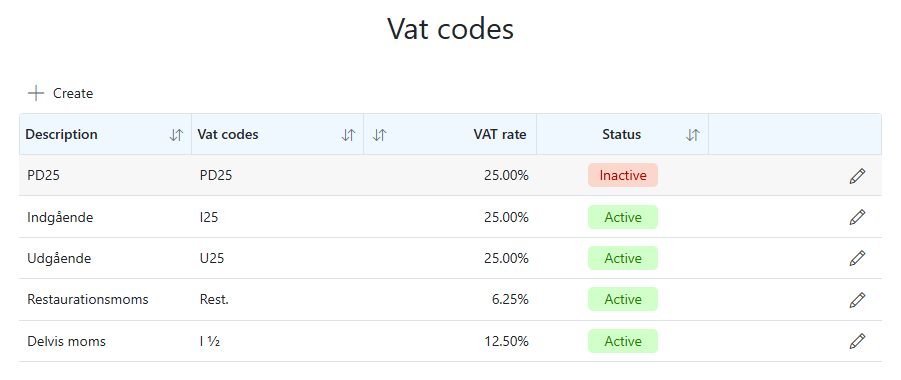Select the Restaurationsmoms description cell

pyautogui.click(x=88, y=300)
